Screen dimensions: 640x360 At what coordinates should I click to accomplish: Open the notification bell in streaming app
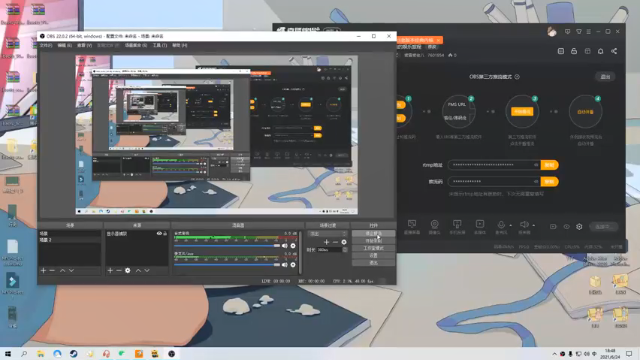[600, 51]
